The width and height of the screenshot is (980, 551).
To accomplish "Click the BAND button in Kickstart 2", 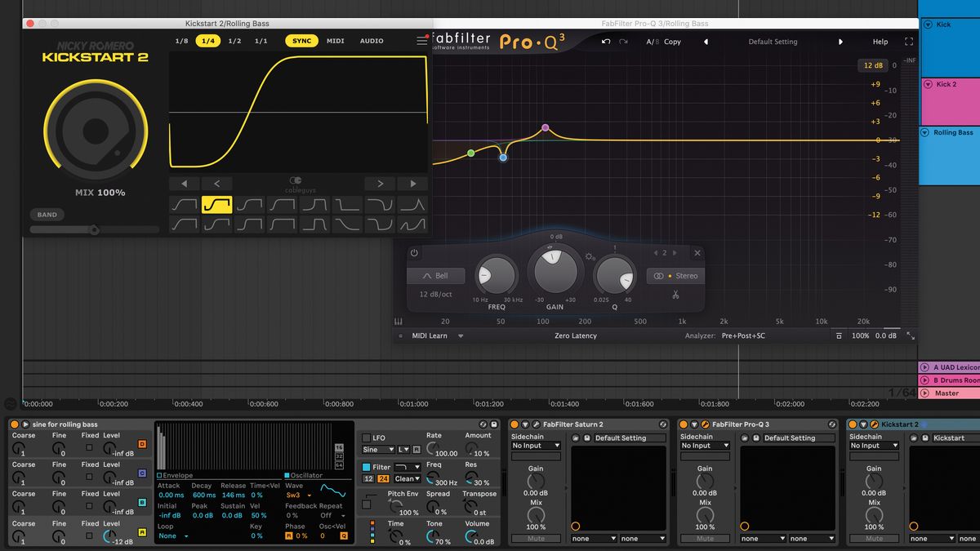I will 47,214.
